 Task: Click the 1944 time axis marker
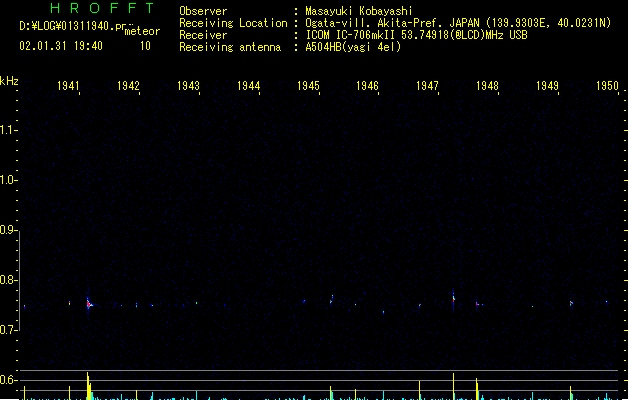point(248,86)
